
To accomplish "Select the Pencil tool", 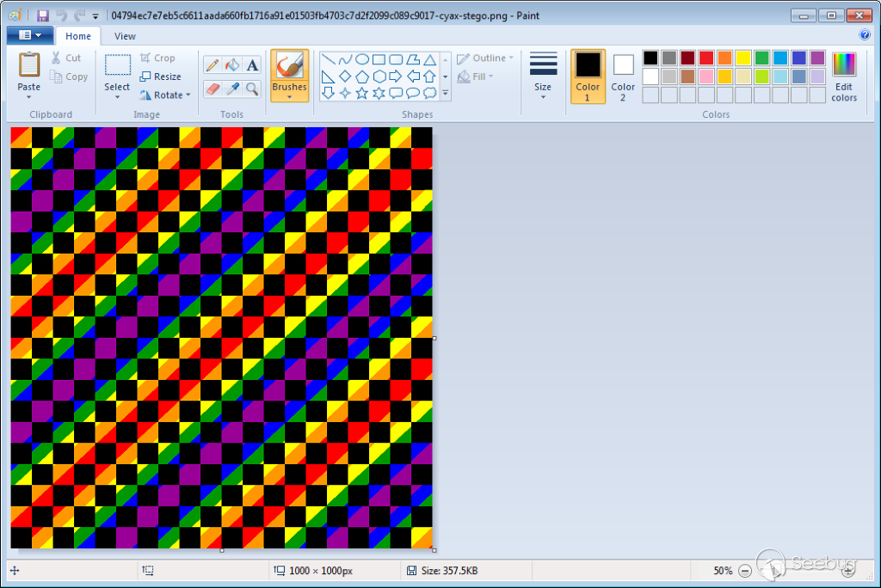I will pos(213,65).
